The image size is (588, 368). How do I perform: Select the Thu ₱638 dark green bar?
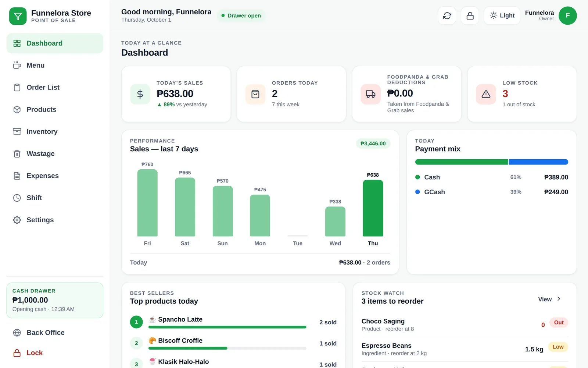[x=373, y=208]
